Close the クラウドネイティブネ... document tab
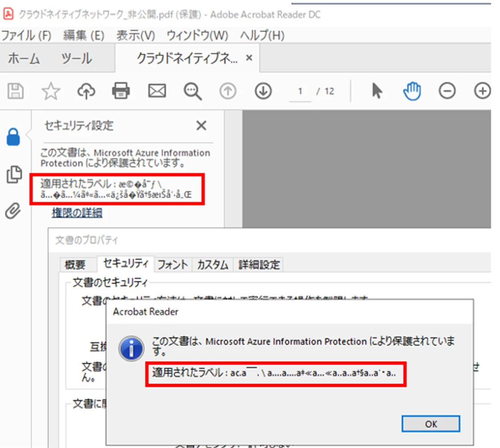Image resolution: width=500 pixels, height=448 pixels. pyautogui.click(x=249, y=58)
